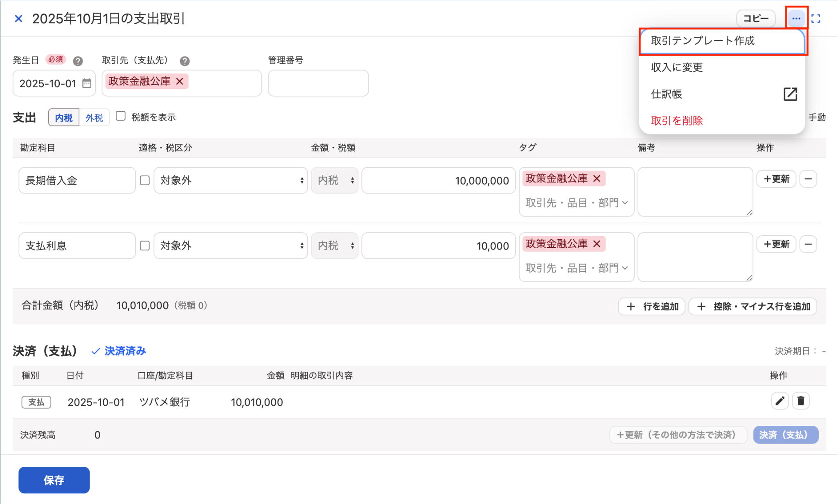Screen dimensions: 838x504
Task: Close the transaction with the X icon
Action: coord(18,18)
